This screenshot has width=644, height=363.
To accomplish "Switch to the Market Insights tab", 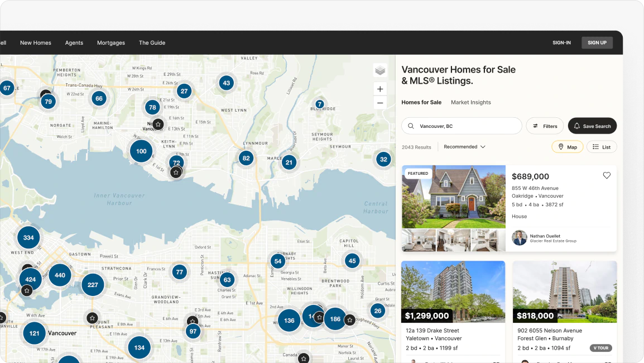I will click(x=470, y=102).
